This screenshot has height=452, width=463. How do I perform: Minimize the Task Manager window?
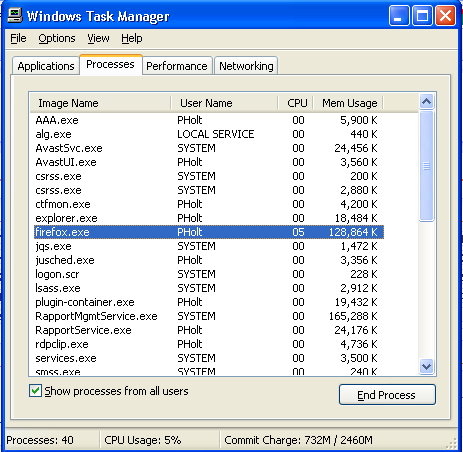point(399,16)
